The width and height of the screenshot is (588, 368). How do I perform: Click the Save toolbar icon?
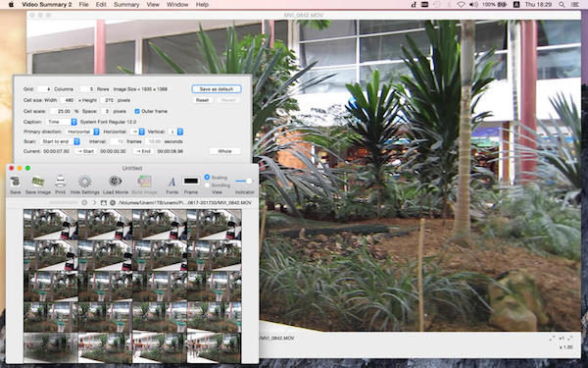[15, 182]
